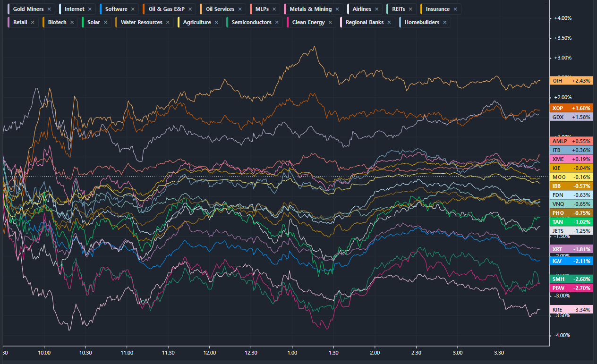Delete the Oil & Gas E&P tag
The image size is (597, 364).
190,9
